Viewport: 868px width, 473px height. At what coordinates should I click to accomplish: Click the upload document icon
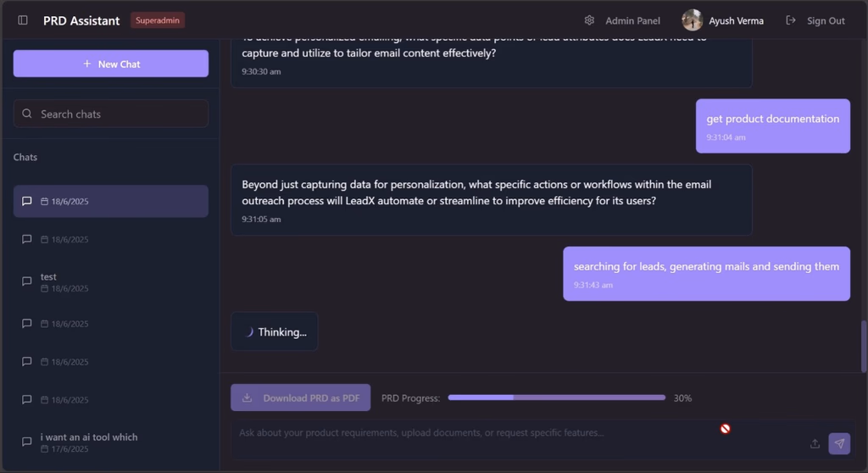815,443
